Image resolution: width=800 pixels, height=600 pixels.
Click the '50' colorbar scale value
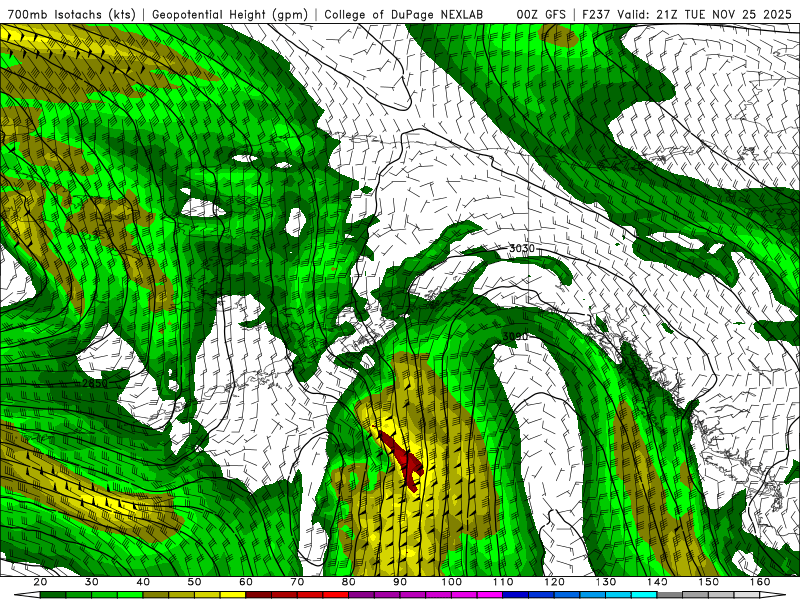pyautogui.click(x=194, y=582)
